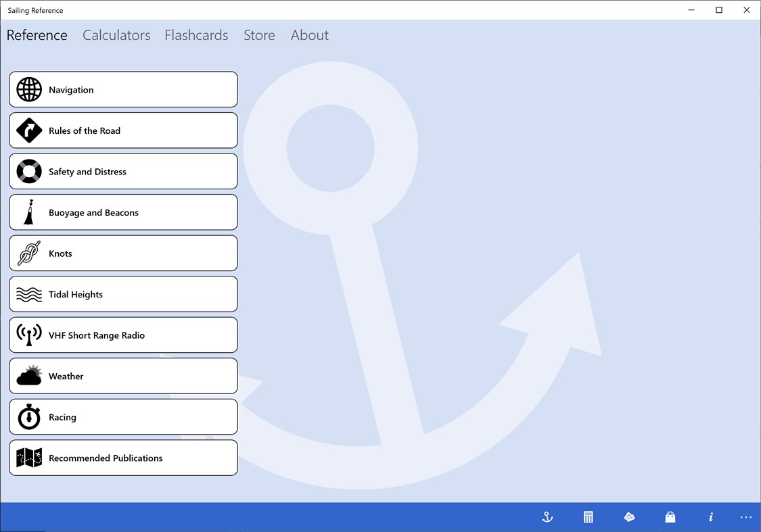Open the Calculators icon in the app bar
761x532 pixels.
(x=588, y=516)
